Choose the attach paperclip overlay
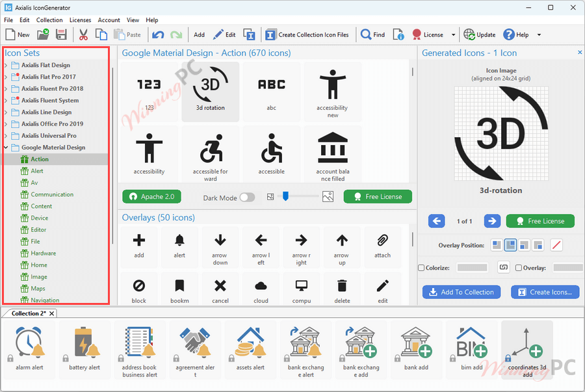Screen dimensions: 585x392 tap(382, 246)
